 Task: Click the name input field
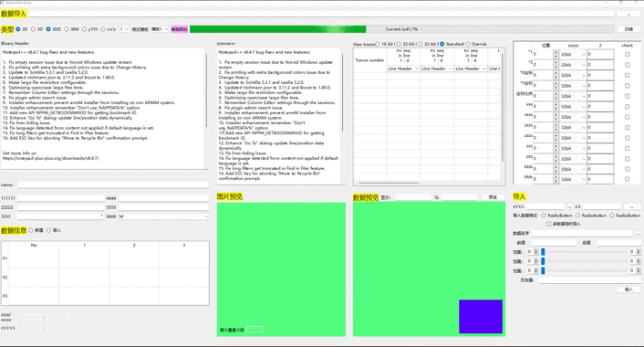click(x=113, y=185)
